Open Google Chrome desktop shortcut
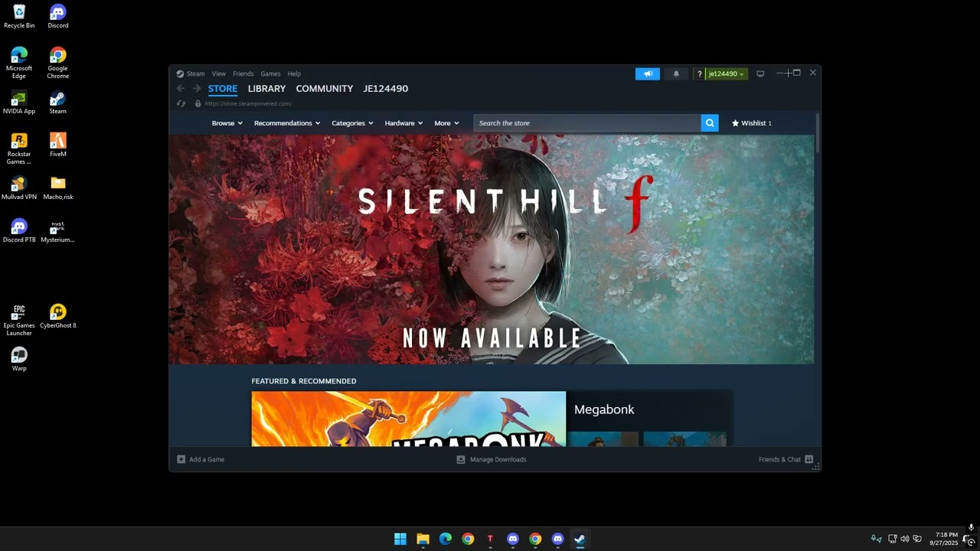 point(57,62)
